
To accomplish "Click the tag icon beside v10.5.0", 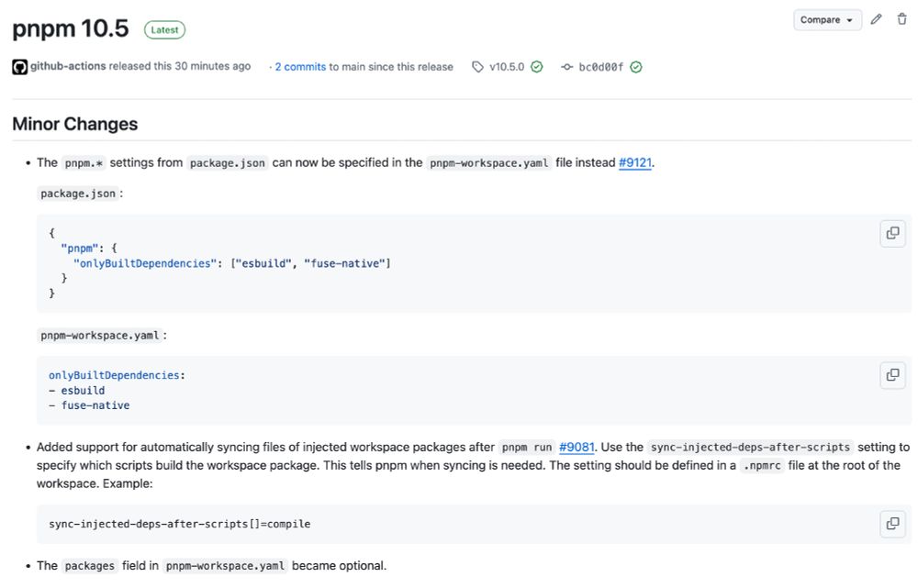I will pyautogui.click(x=477, y=67).
